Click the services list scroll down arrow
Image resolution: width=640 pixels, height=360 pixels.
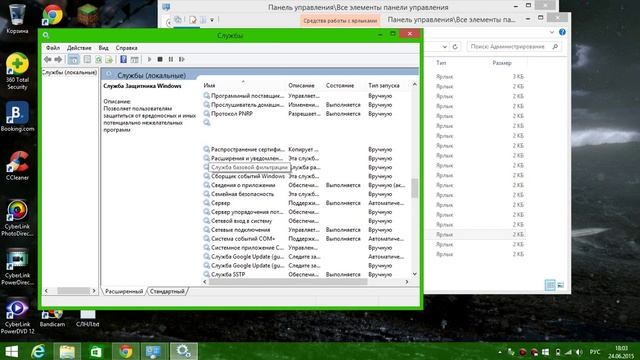[415, 274]
